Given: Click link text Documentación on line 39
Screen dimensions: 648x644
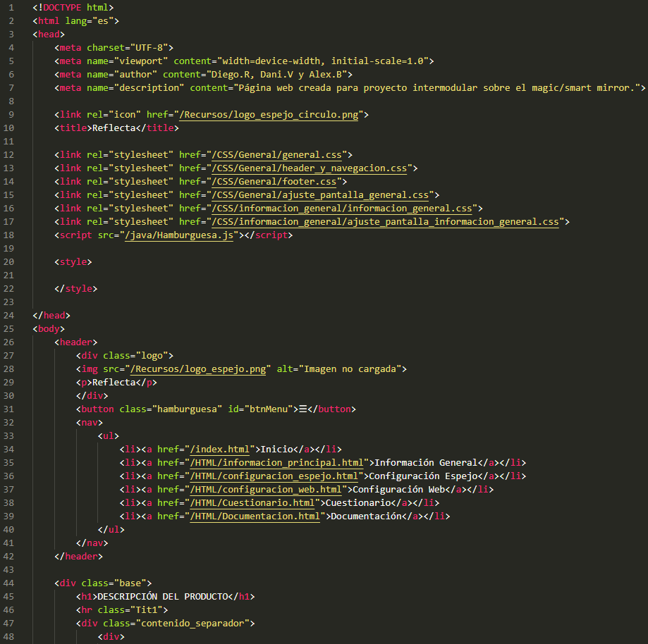Looking at the screenshot, I should point(366,516).
